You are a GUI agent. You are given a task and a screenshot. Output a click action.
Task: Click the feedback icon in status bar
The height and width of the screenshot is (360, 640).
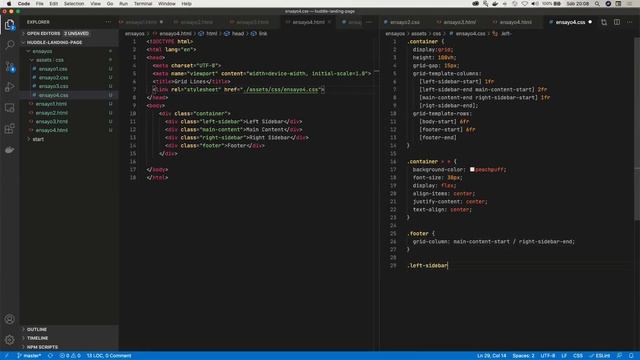pyautogui.click(x=620, y=356)
